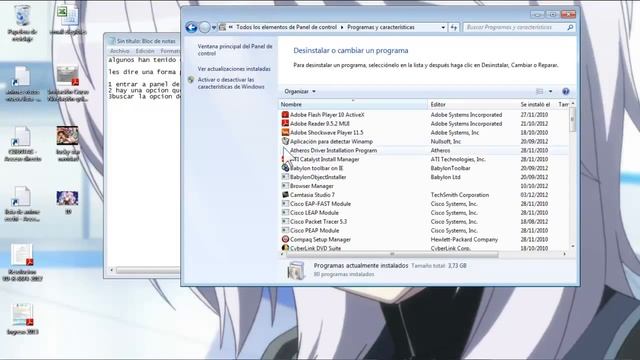Open Formato menu in Bloc de notas
This screenshot has width=640, height=360.
point(169,51)
